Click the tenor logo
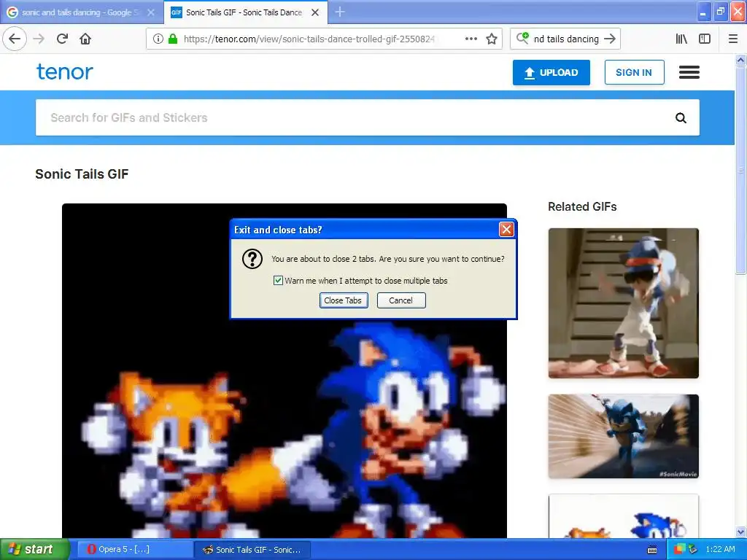Image resolution: width=747 pixels, height=560 pixels. click(x=65, y=72)
